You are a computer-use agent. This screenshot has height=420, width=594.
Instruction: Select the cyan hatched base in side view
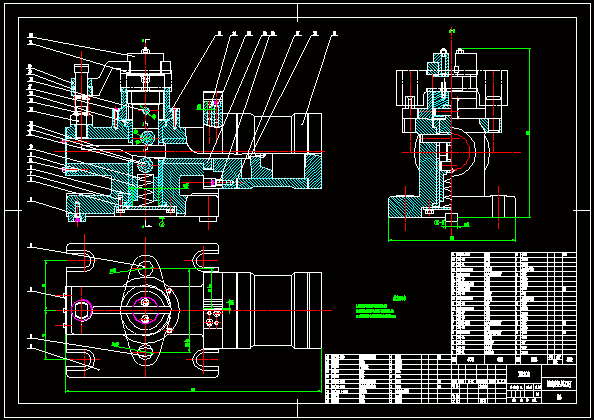coord(406,207)
